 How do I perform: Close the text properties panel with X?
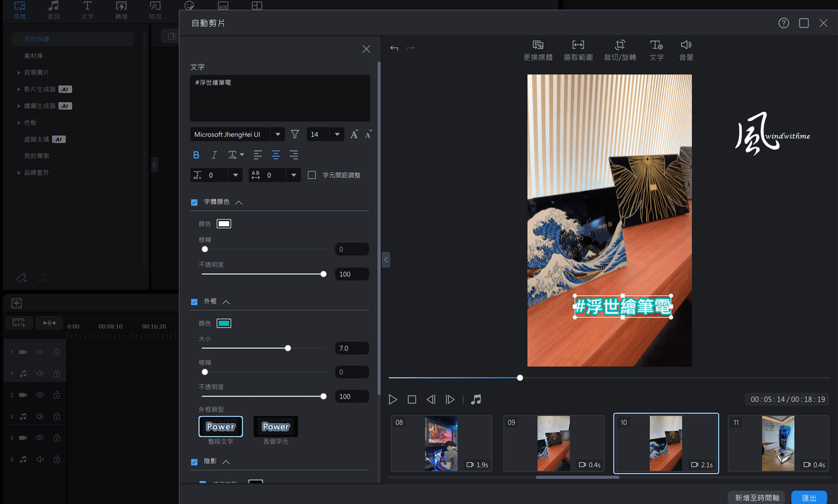pos(366,49)
